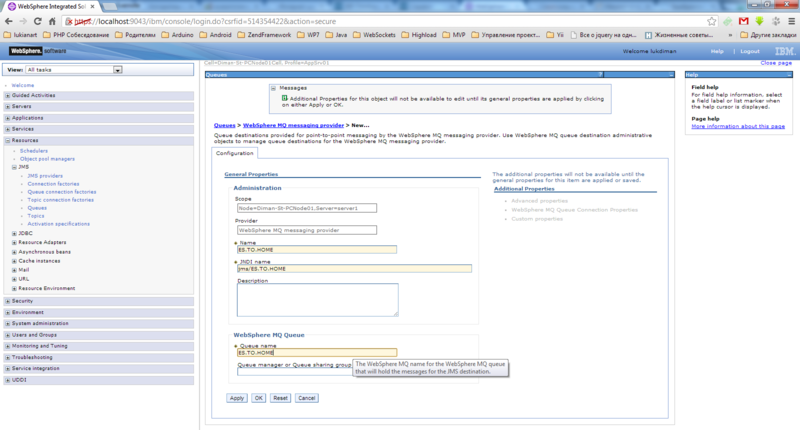The image size is (800, 430).
Task: Minimize the Help portlet
Action: pyautogui.click(x=789, y=75)
